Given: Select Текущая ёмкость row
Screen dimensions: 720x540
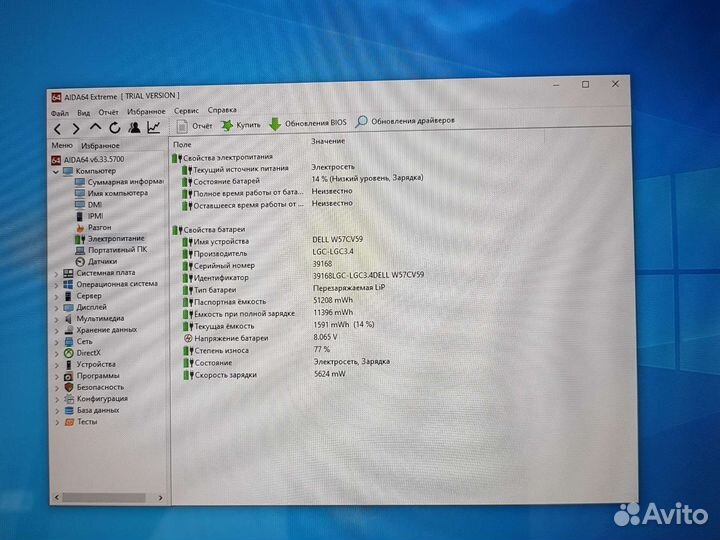Looking at the screenshot, I should pos(279,326).
